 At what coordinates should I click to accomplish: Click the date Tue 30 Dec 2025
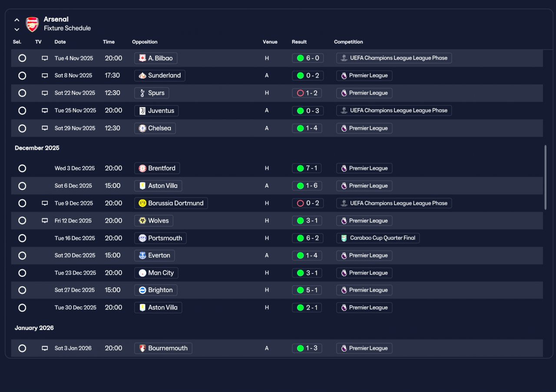[x=76, y=308]
